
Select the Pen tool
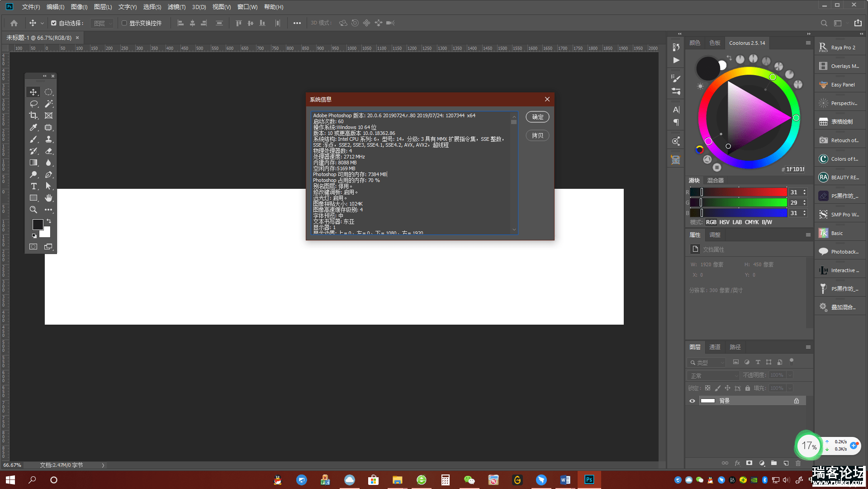48,174
